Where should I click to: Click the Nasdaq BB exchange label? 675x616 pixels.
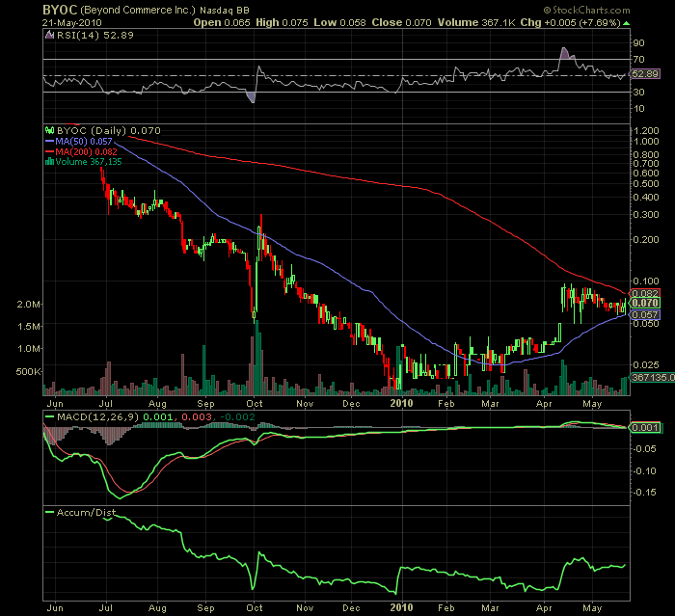click(x=225, y=11)
